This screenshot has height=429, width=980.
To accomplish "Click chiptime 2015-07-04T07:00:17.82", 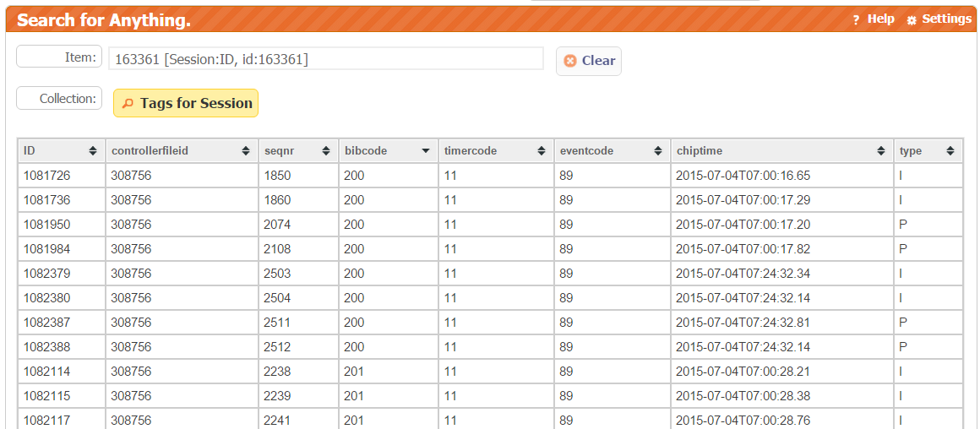I will (x=743, y=248).
